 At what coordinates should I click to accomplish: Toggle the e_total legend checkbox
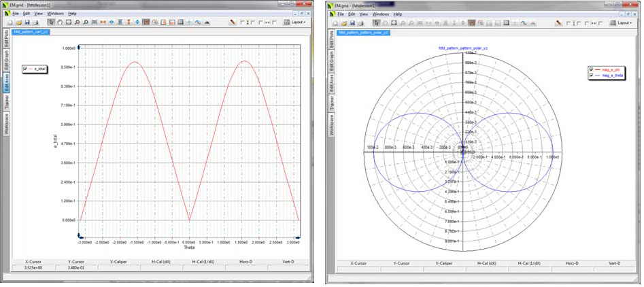(25, 69)
